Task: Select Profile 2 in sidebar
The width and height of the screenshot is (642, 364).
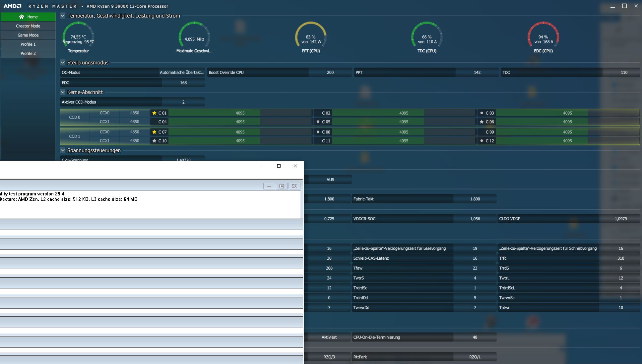Action: pos(28,53)
